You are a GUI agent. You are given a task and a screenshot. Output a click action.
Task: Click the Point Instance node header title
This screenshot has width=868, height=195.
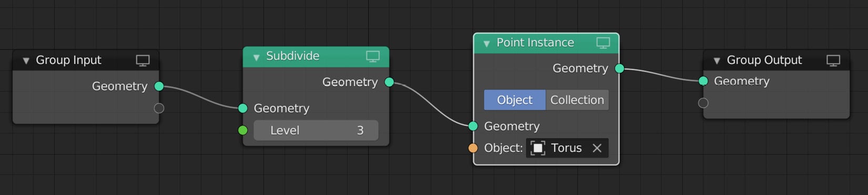click(x=535, y=43)
